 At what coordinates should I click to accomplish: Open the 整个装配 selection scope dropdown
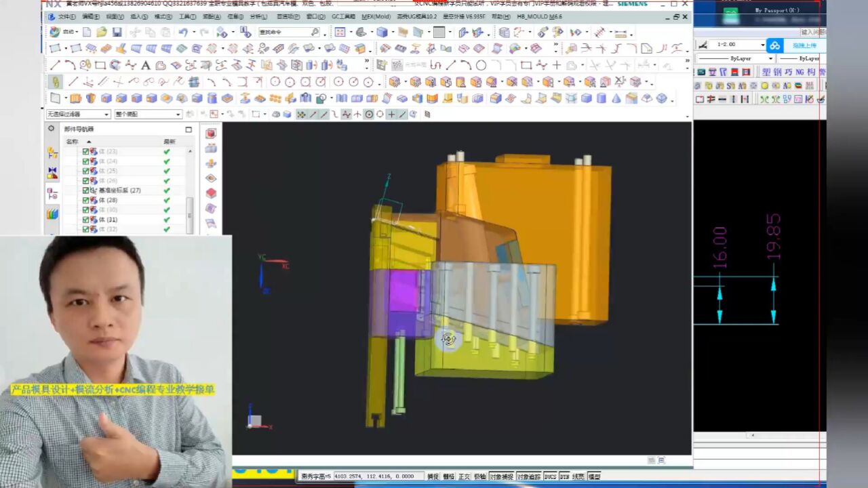148,114
